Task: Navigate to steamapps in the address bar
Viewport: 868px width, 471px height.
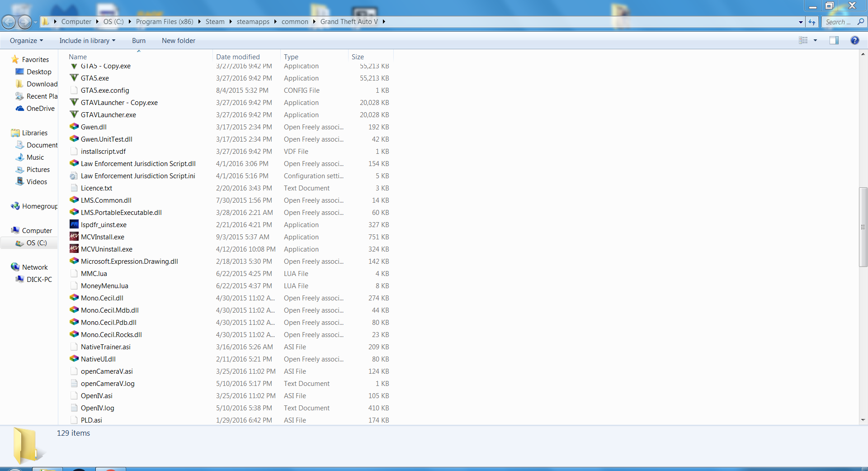Action: tap(253, 22)
